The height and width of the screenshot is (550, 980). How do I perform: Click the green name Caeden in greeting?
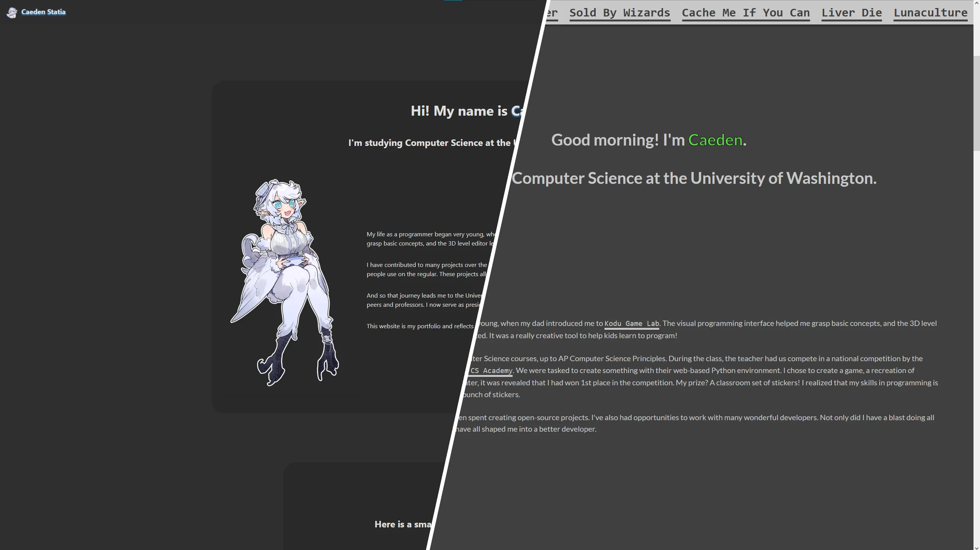tap(715, 140)
